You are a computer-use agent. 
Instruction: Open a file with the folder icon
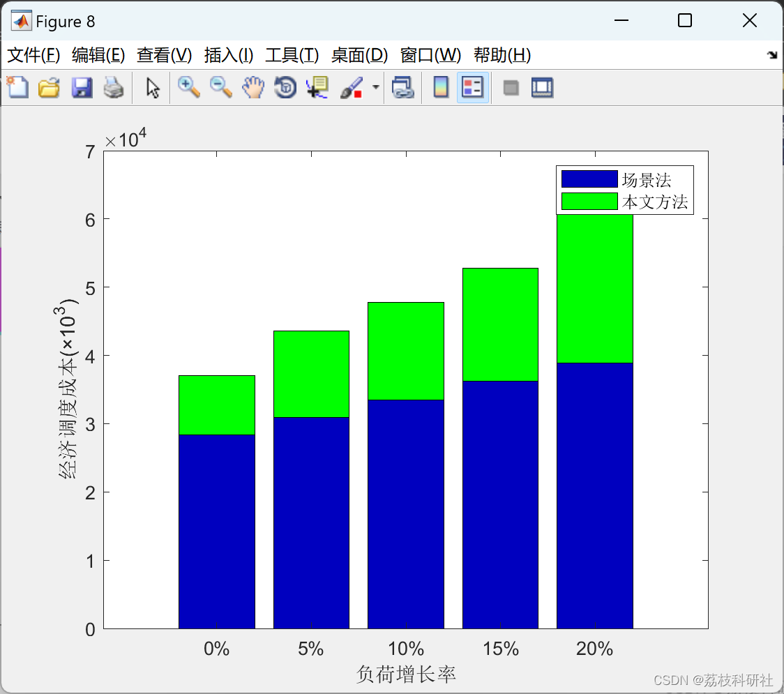49,88
